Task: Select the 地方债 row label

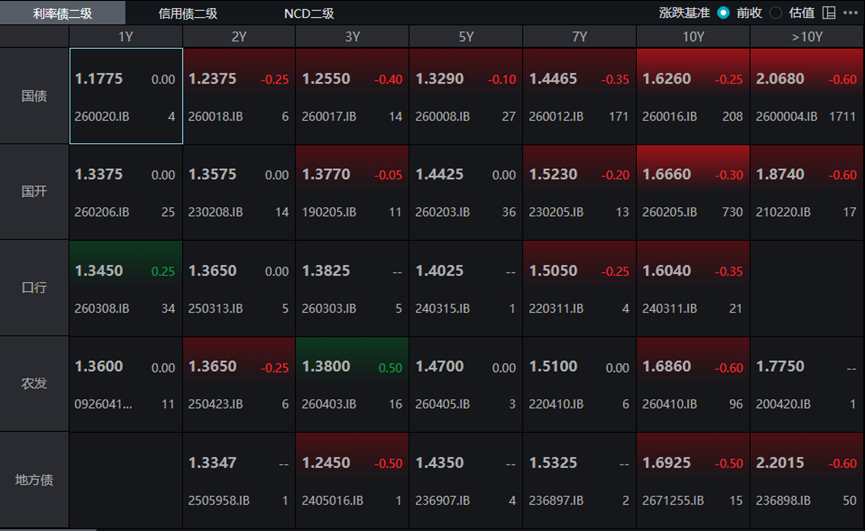Action: [34, 480]
